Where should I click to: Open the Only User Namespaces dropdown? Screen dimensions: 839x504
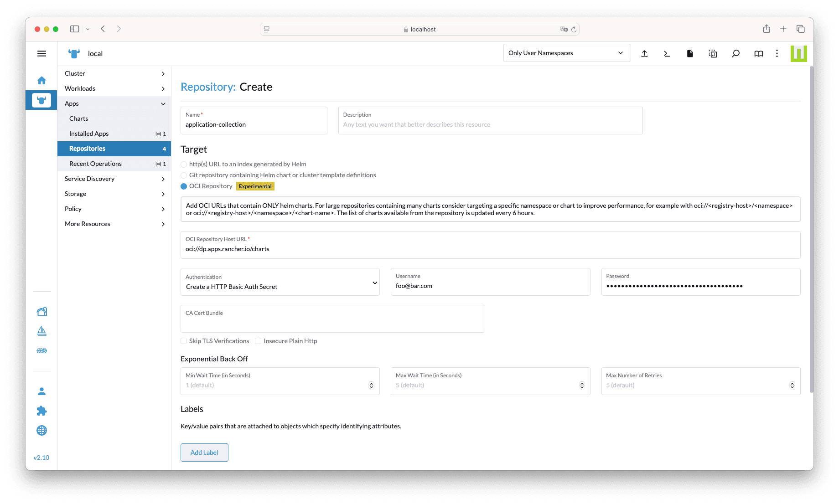567,53
